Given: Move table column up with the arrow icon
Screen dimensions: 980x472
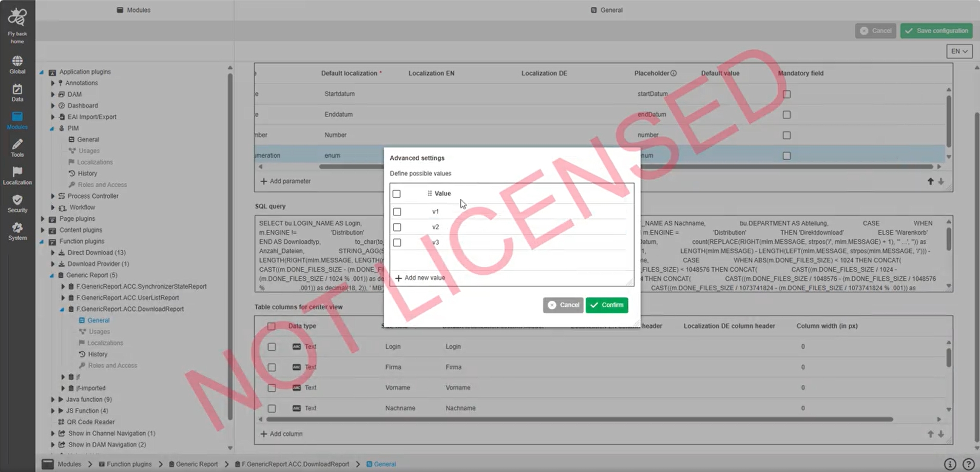Looking at the screenshot, I should pos(930,434).
